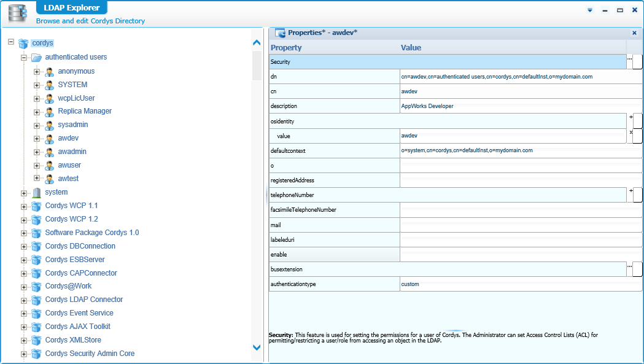Edit the cn value field
This screenshot has height=364, width=644.
[521, 91]
